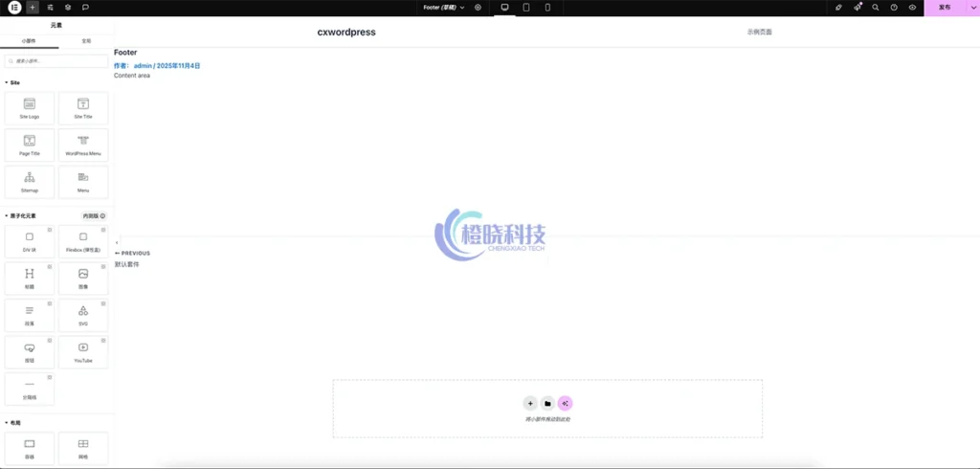
Task: Select the YouTube widget
Action: pos(83,352)
